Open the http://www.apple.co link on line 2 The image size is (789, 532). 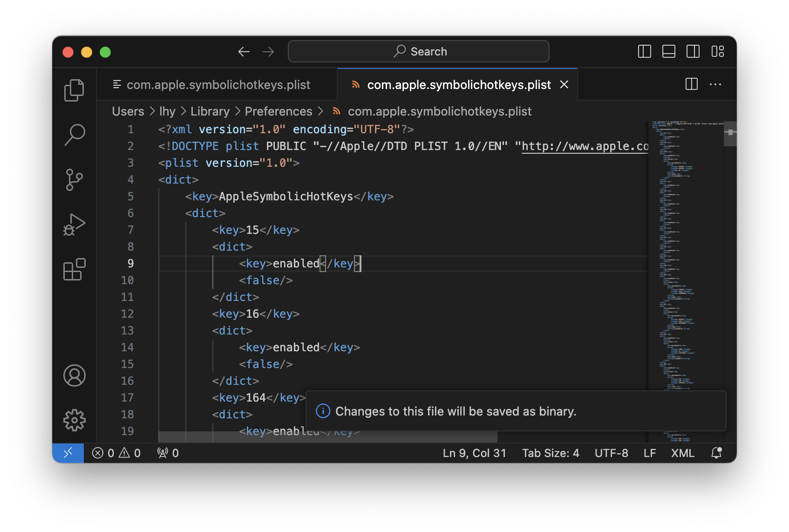click(x=585, y=146)
